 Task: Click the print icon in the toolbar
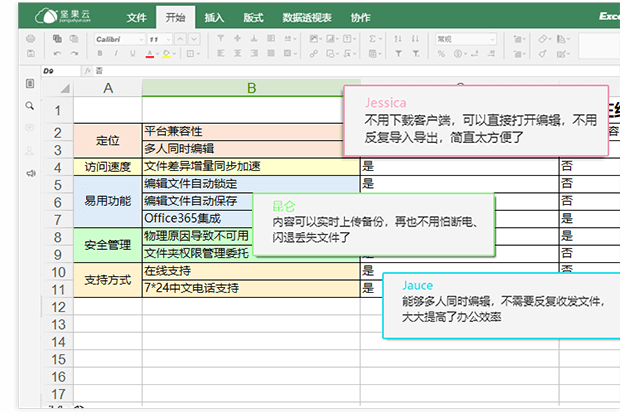[31, 37]
